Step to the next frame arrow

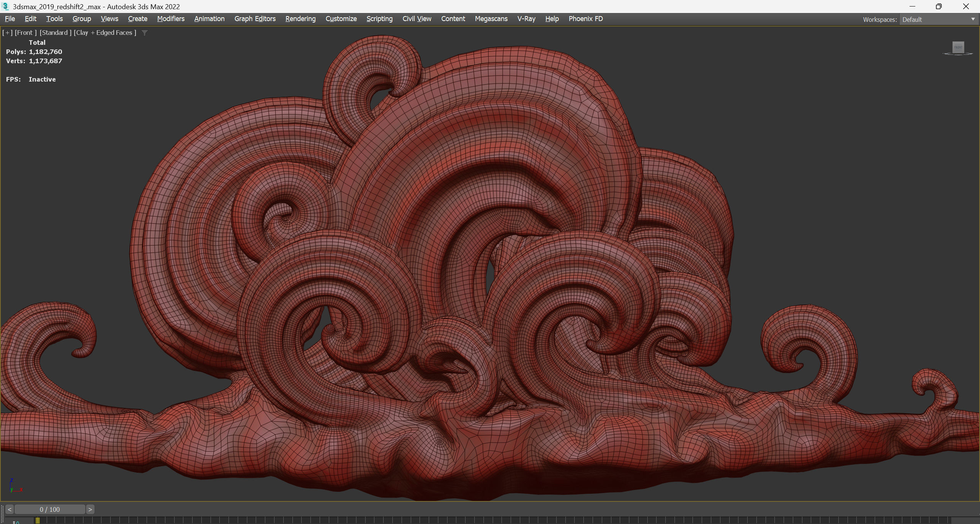[90, 509]
